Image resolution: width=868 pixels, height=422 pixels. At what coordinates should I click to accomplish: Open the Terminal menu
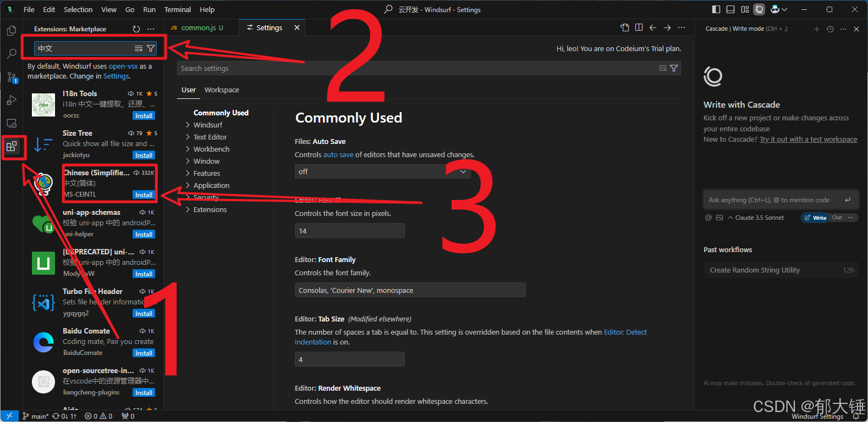[x=178, y=9]
